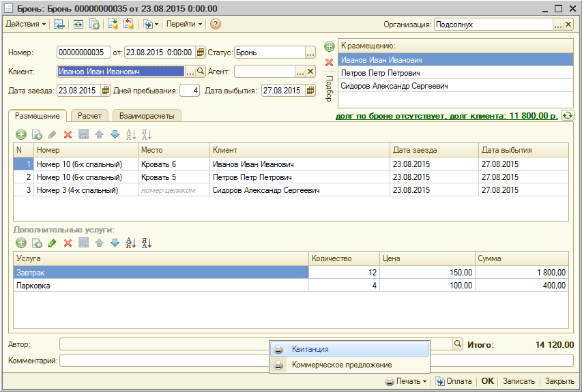Select the Номер 3 (4-х спальный) cell
The image size is (582, 392).
[x=86, y=190]
